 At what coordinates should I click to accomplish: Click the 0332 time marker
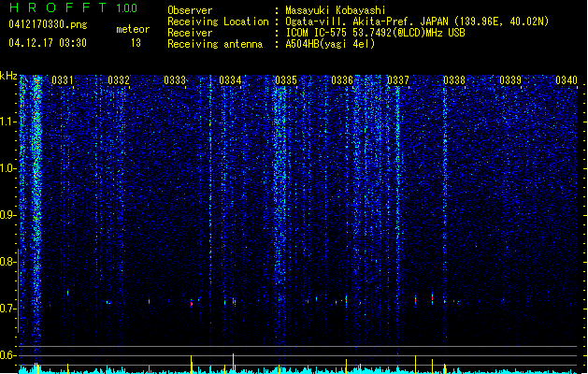coord(119,80)
